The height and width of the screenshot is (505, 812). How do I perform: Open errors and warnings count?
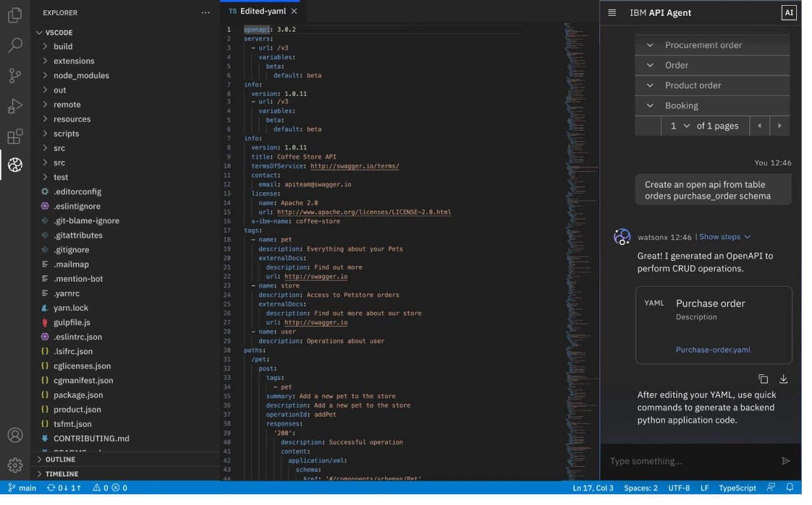[110, 488]
